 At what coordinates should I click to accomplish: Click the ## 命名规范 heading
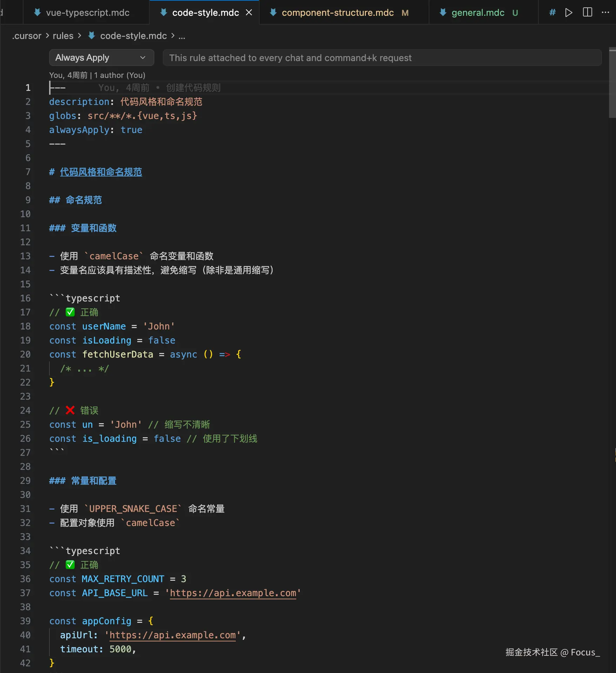pyautogui.click(x=75, y=200)
